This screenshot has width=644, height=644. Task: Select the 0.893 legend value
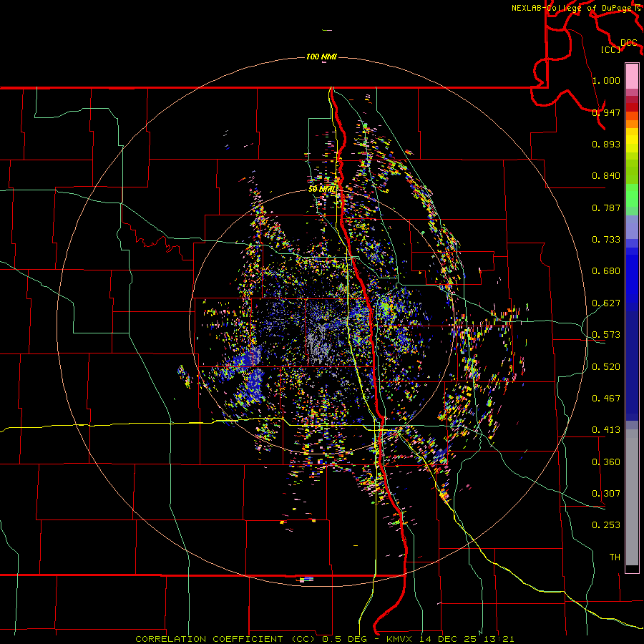[606, 144]
